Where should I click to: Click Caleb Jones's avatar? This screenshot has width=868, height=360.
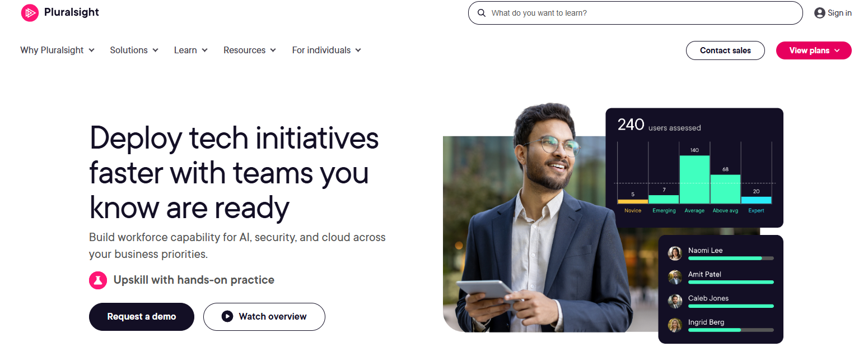pos(675,301)
